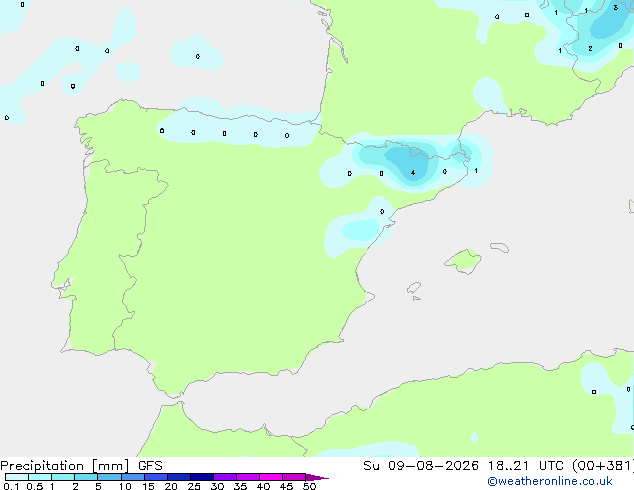Click the 30–35 mm purple legend swatch
This screenshot has height=490, width=634.
point(225,477)
